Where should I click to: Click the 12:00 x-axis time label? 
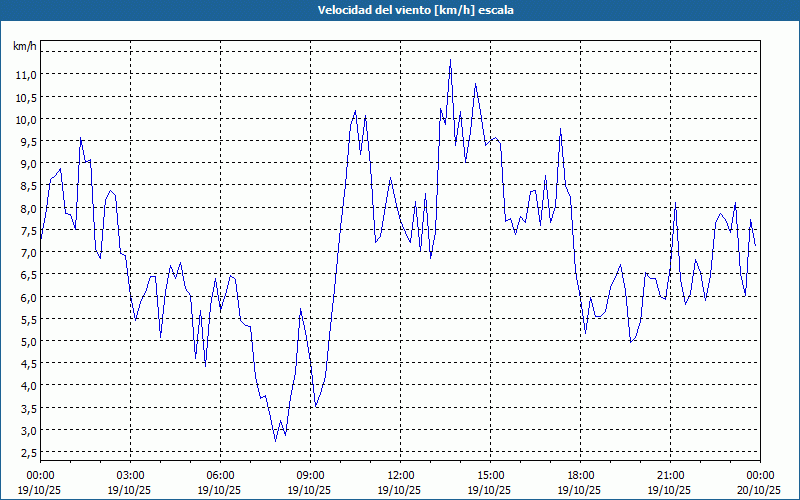(x=400, y=475)
